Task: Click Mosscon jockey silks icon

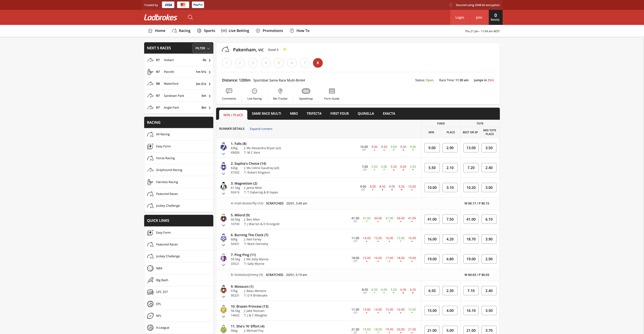Action: tap(224, 289)
